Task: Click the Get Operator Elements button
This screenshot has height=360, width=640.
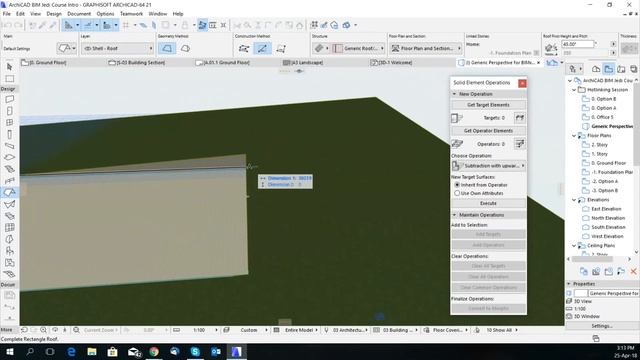Action: 488,131
